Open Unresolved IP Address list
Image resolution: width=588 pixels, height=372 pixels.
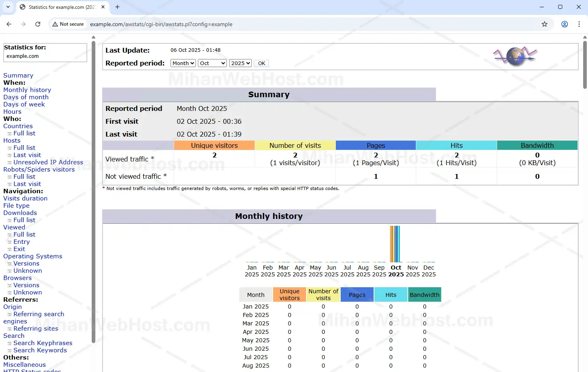coord(48,162)
